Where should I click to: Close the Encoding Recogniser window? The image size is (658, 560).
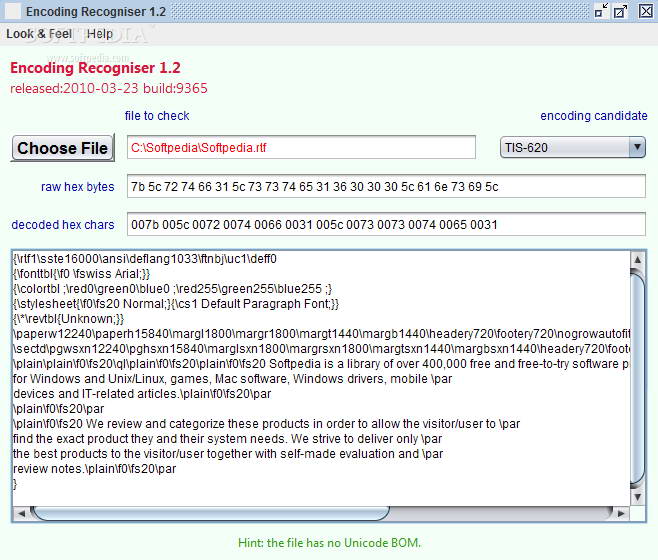(x=645, y=11)
